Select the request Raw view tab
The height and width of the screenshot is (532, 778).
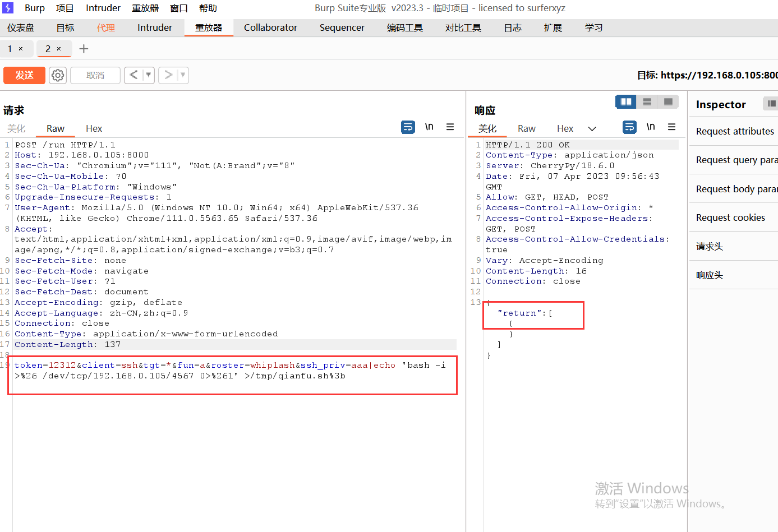pos(56,128)
